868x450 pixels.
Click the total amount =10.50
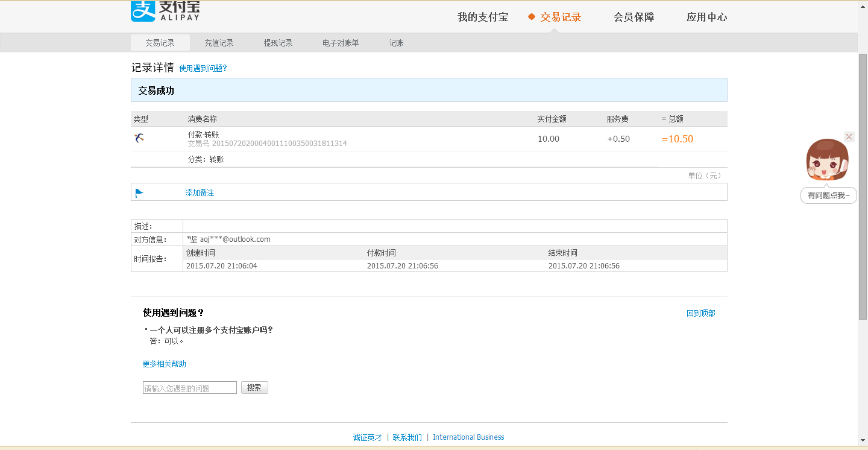point(678,139)
